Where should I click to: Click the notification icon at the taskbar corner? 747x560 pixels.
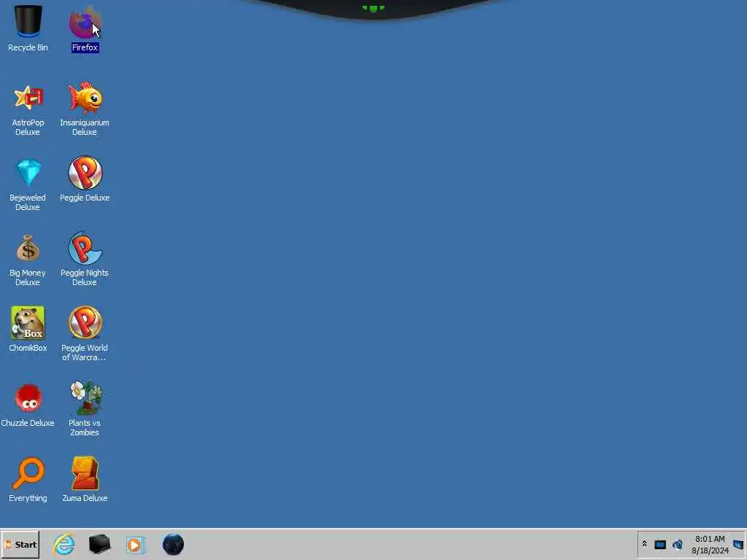pyautogui.click(x=739, y=544)
